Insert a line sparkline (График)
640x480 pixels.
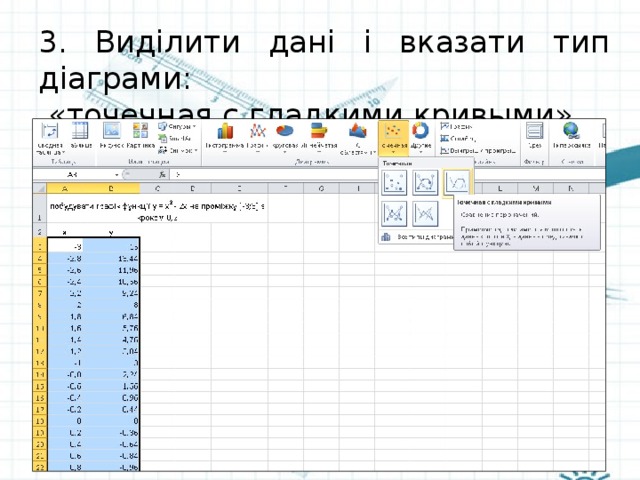(456, 127)
